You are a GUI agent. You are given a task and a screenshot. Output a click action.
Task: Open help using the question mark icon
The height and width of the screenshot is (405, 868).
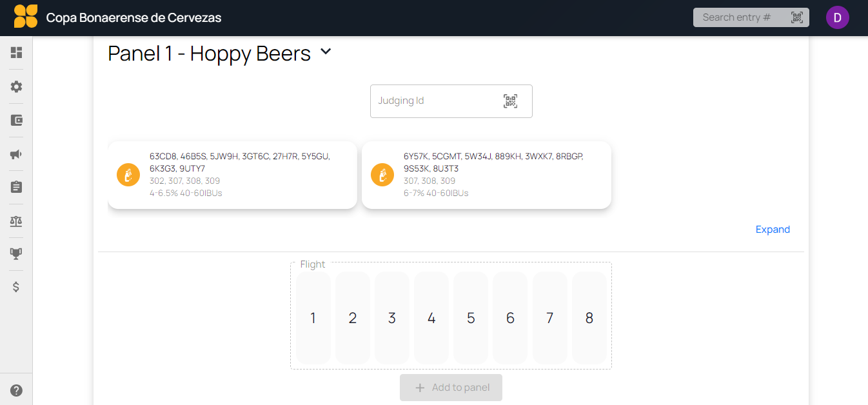click(x=15, y=390)
